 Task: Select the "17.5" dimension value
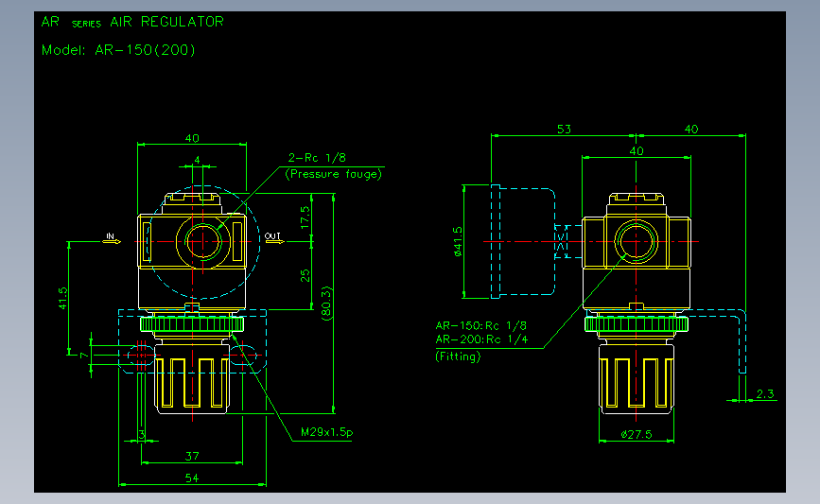click(x=305, y=217)
